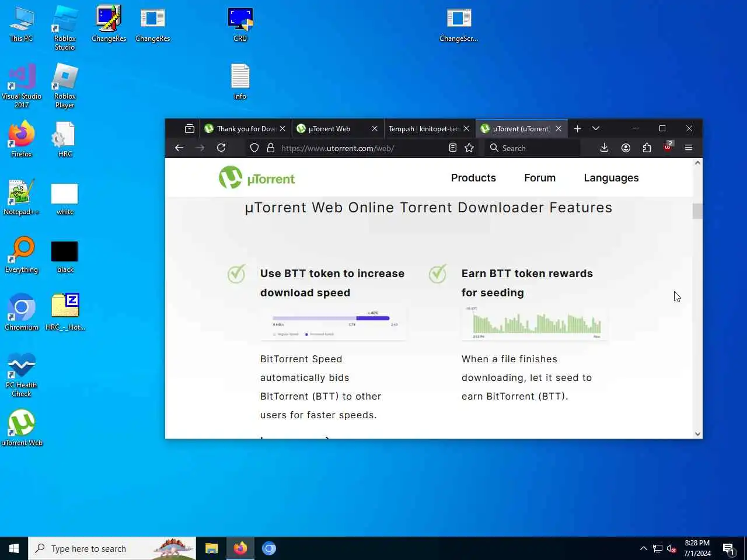Show hidden system tray icons chevron
The image size is (747, 560).
[x=643, y=548]
